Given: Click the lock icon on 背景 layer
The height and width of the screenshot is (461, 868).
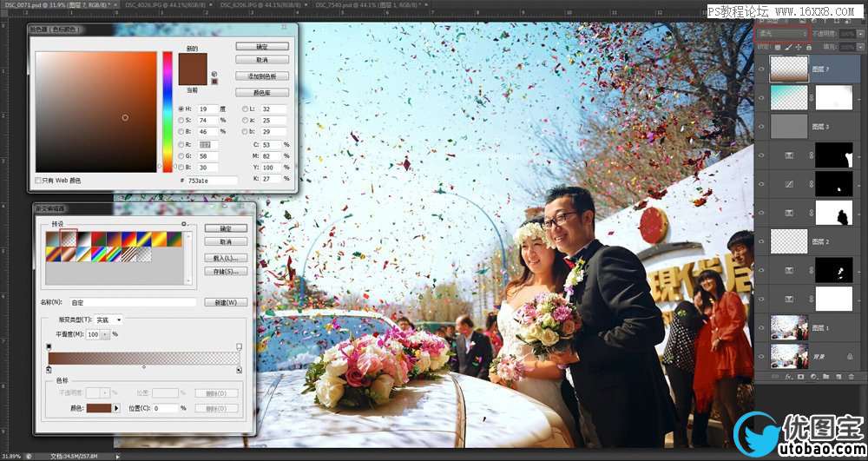Looking at the screenshot, I should pyautogui.click(x=849, y=357).
